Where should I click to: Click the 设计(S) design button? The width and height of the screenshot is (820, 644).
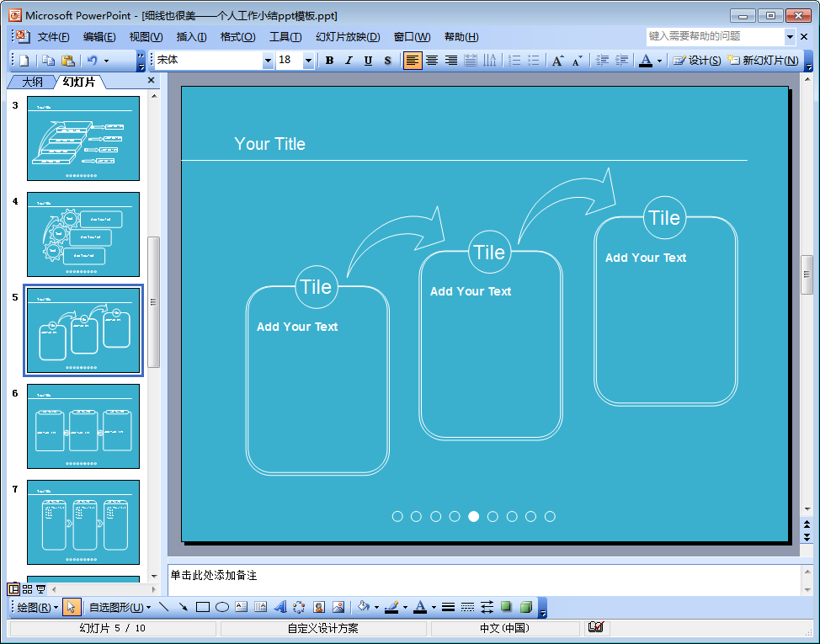point(697,61)
